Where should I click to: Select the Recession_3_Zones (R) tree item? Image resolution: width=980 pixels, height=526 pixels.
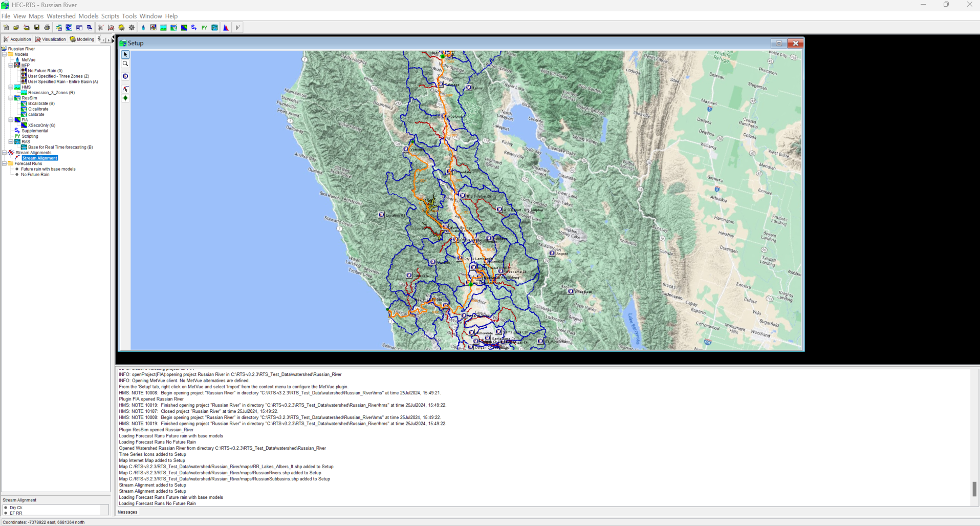[x=51, y=93]
